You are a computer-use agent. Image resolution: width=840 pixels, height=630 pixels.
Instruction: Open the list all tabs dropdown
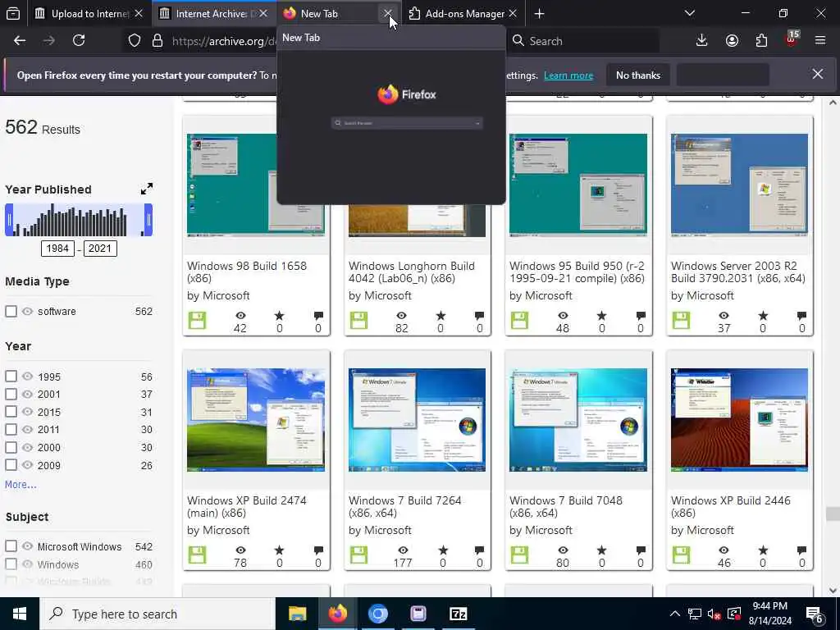pyautogui.click(x=690, y=13)
